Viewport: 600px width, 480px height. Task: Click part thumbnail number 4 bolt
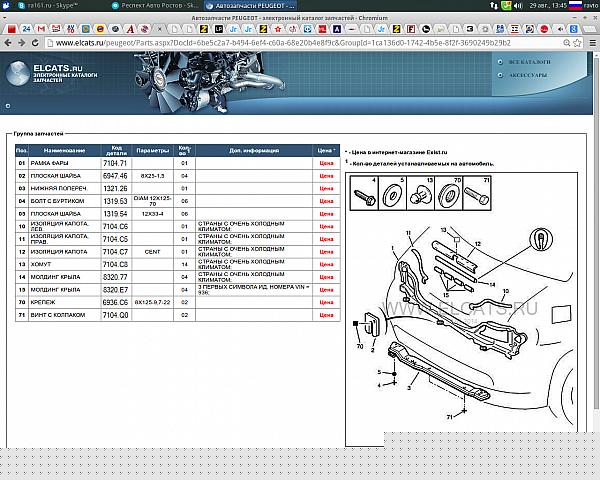click(x=364, y=193)
